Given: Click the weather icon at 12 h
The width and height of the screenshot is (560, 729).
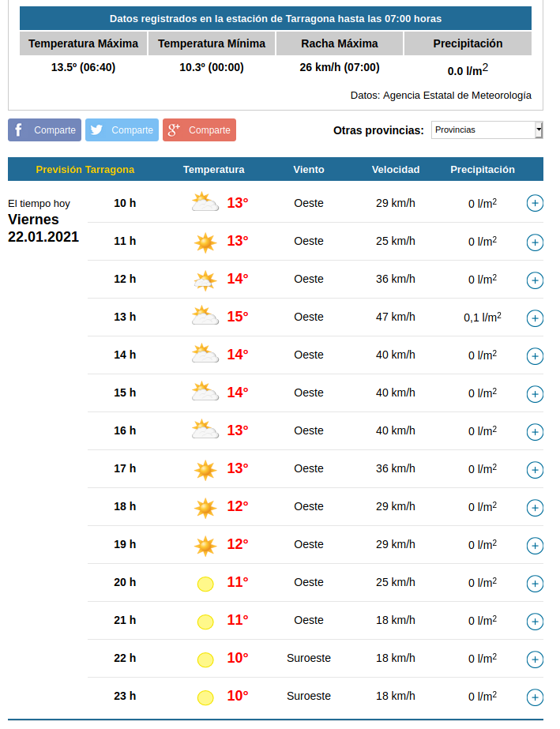Looking at the screenshot, I should pos(205,280).
